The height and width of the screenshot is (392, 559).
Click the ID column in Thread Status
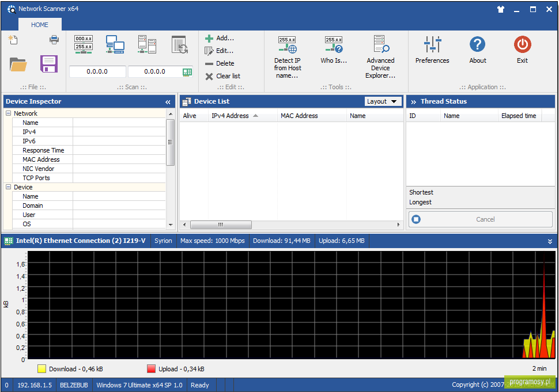[x=423, y=116]
